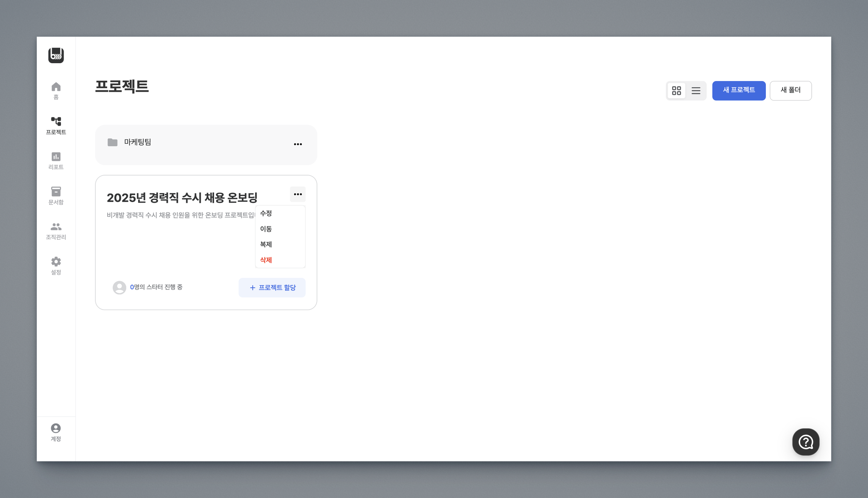Choose the red 삭제 menu entry
Screen dimensions: 868x498
[266, 260]
